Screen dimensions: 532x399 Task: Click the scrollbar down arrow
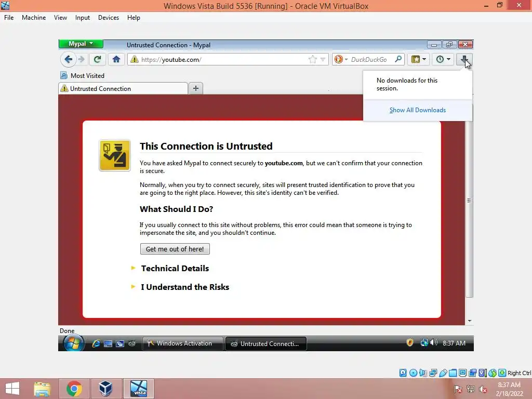[x=470, y=321]
